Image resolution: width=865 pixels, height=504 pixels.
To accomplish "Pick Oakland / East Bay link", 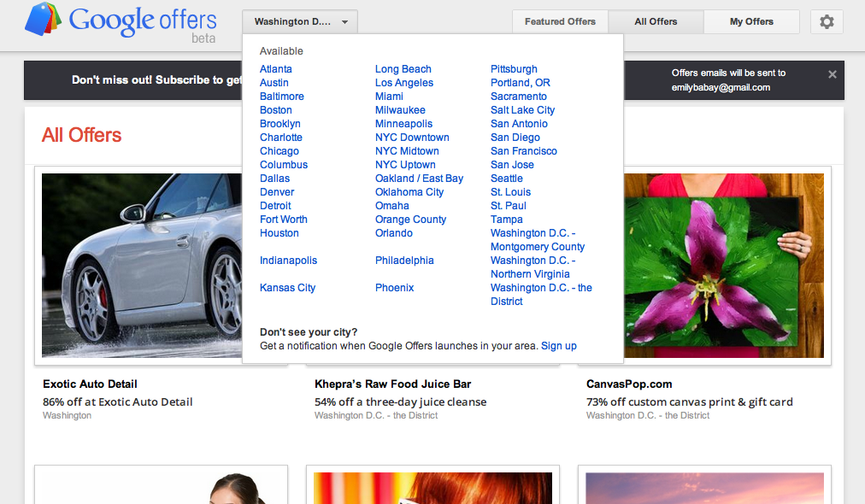I will (420, 179).
